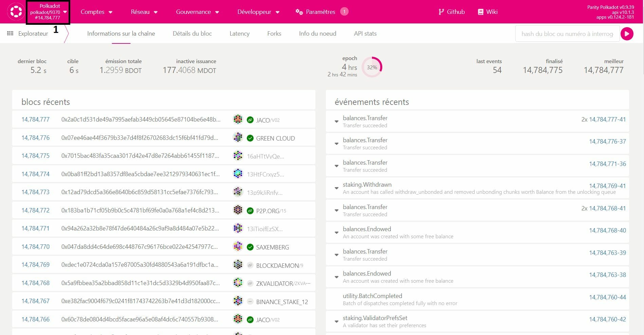Open block 14,784,775 link
The height and width of the screenshot is (335, 644).
click(x=36, y=156)
